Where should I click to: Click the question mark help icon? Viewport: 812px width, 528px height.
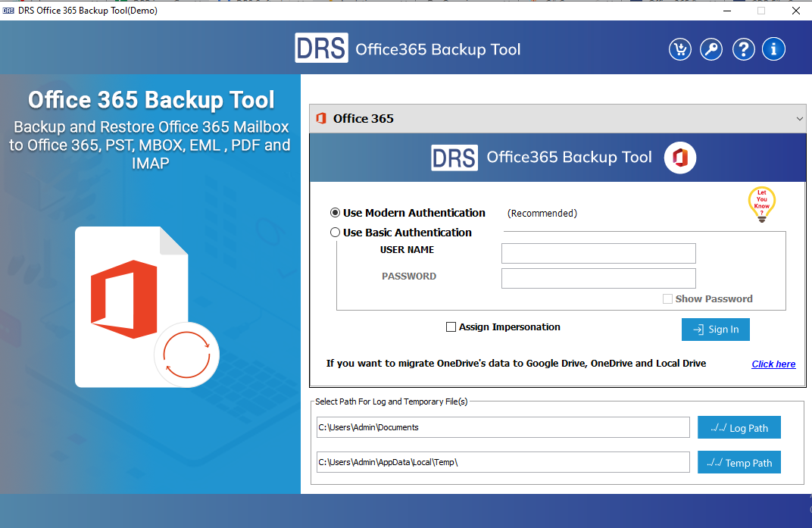(744, 49)
